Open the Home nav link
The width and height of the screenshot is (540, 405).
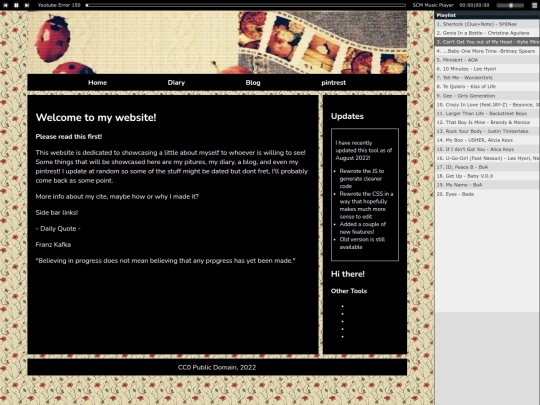coord(97,83)
